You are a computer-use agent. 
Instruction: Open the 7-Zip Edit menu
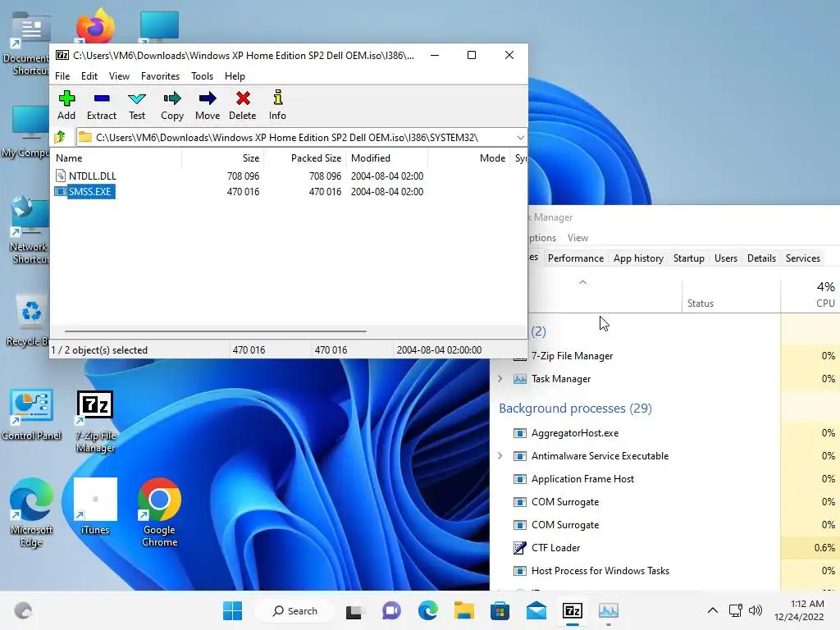coord(89,76)
